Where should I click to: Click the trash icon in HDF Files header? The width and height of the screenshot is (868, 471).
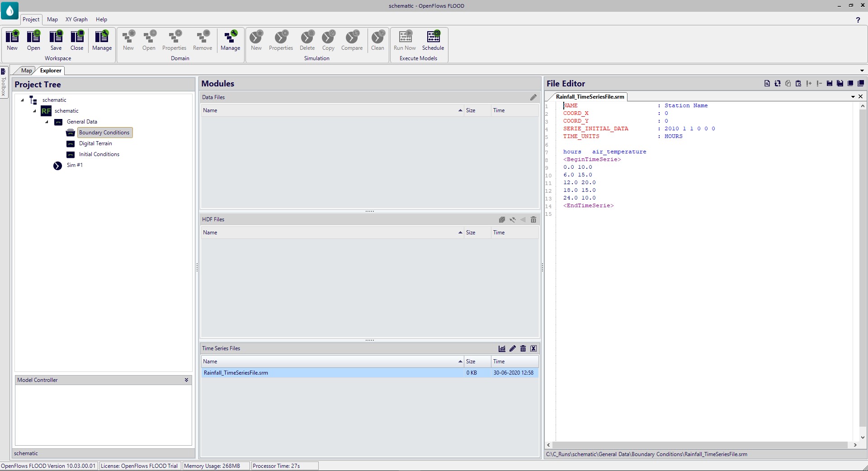533,219
